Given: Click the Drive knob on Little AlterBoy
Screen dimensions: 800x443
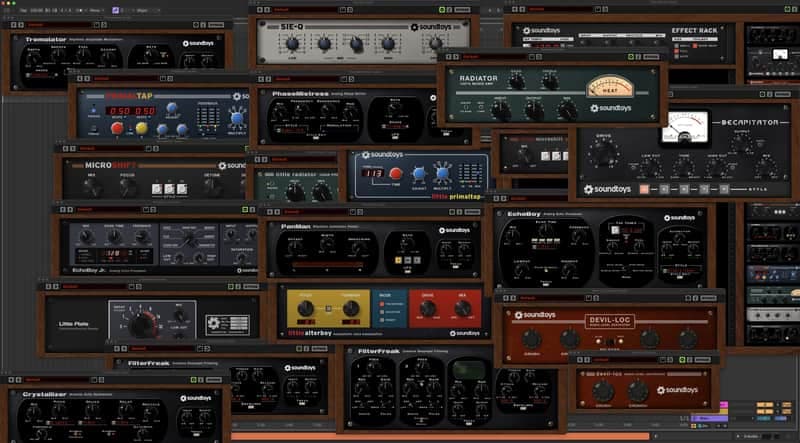Looking at the screenshot, I should 428,308.
